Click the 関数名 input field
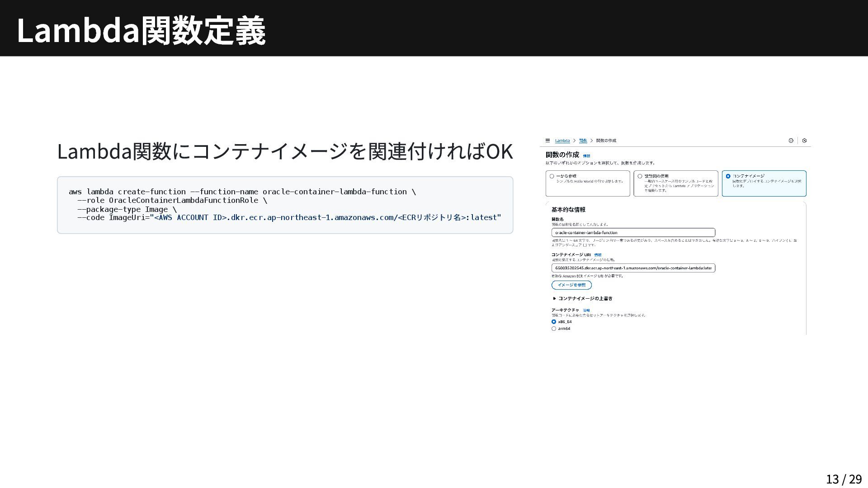 (x=633, y=233)
